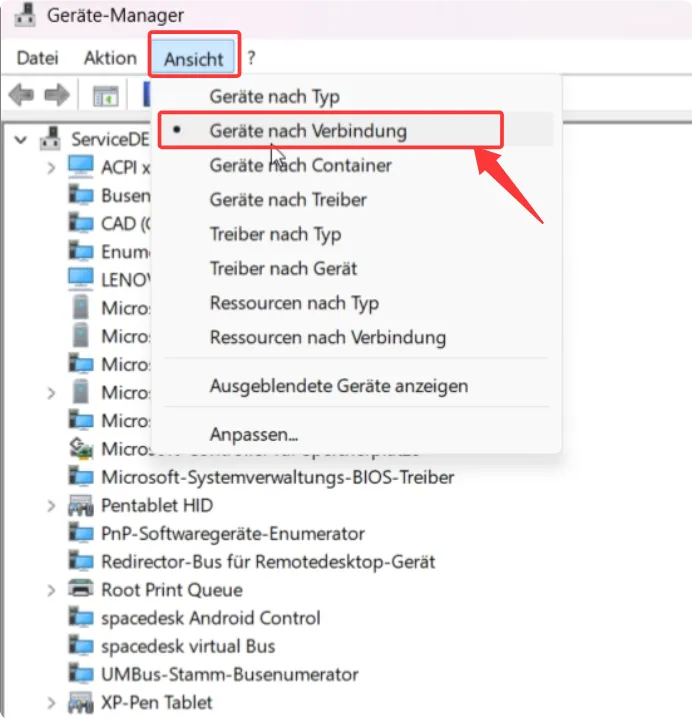
Task: Click the Enum device icon
Action: click(81, 251)
